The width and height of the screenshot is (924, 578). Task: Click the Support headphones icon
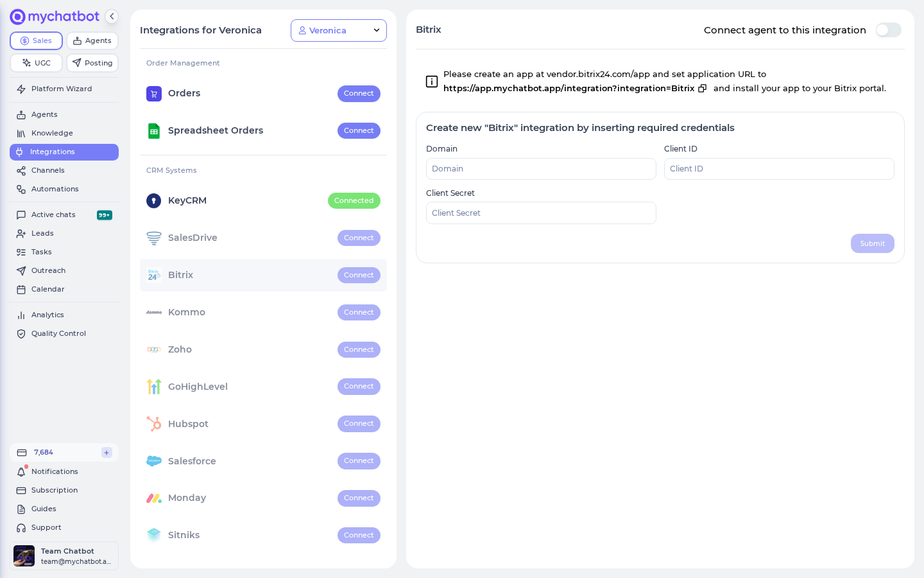coord(21,528)
